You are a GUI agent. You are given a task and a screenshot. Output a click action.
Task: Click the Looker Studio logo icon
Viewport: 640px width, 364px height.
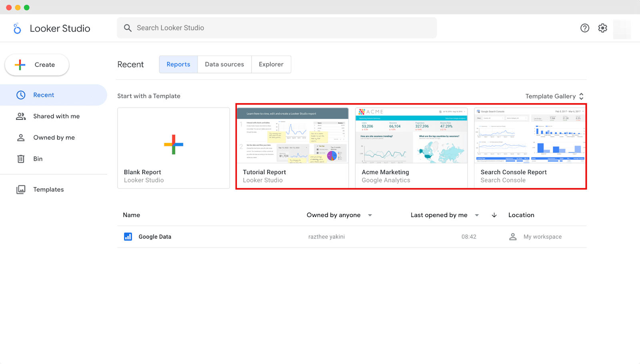click(17, 28)
